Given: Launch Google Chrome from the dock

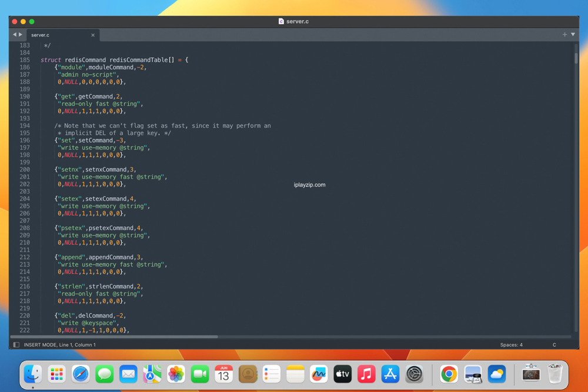Looking at the screenshot, I should (x=449, y=374).
